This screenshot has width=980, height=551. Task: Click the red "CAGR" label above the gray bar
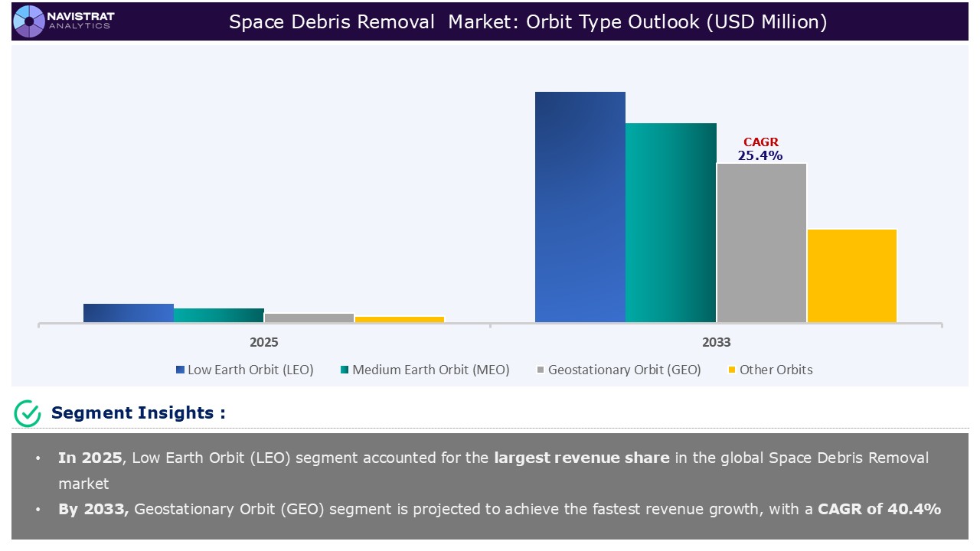pos(761,142)
